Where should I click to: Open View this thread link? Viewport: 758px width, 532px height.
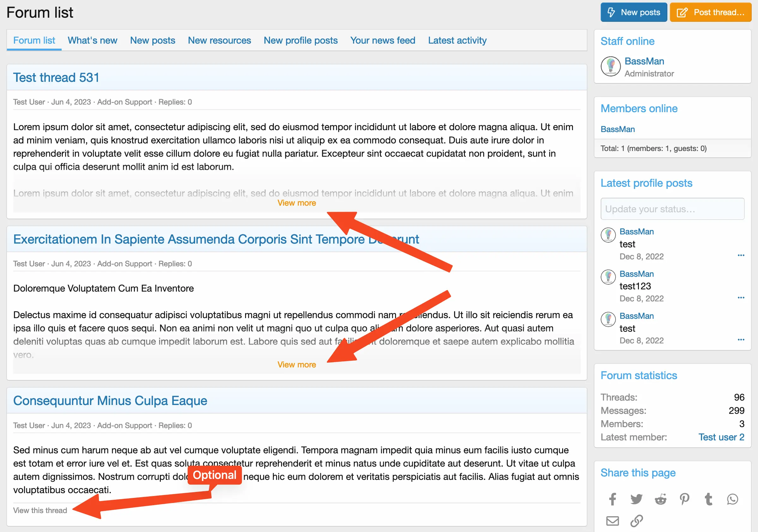pyautogui.click(x=40, y=510)
